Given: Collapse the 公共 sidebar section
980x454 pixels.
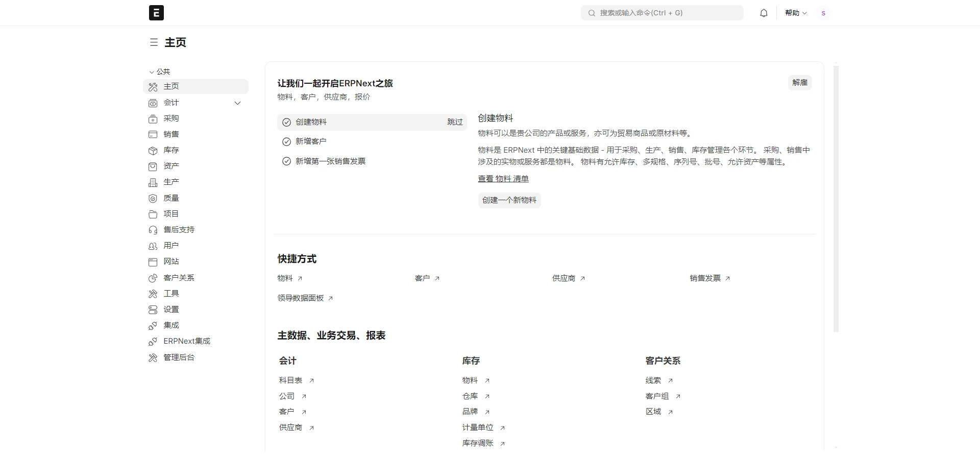Looking at the screenshot, I should click(x=160, y=71).
